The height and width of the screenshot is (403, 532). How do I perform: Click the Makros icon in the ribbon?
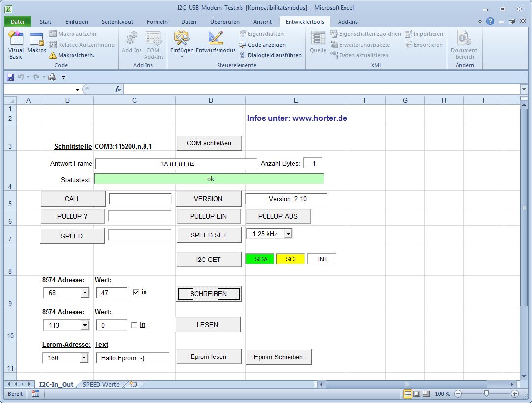(37, 45)
